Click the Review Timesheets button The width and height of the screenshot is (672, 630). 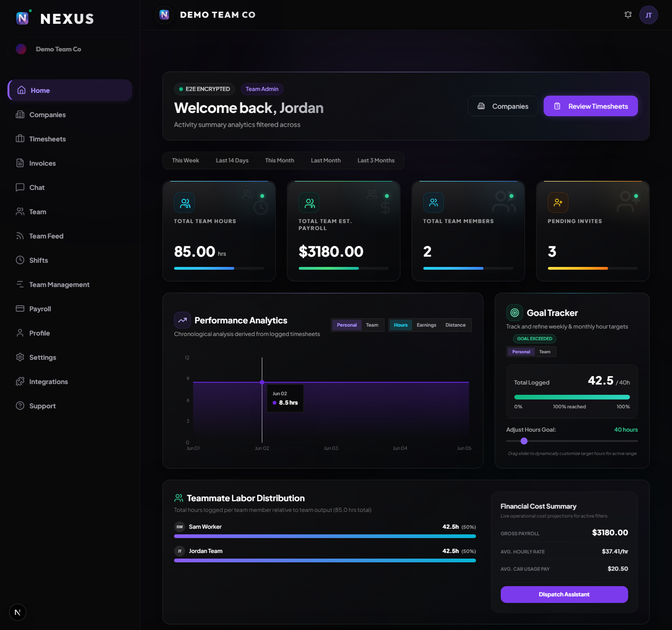coord(591,106)
